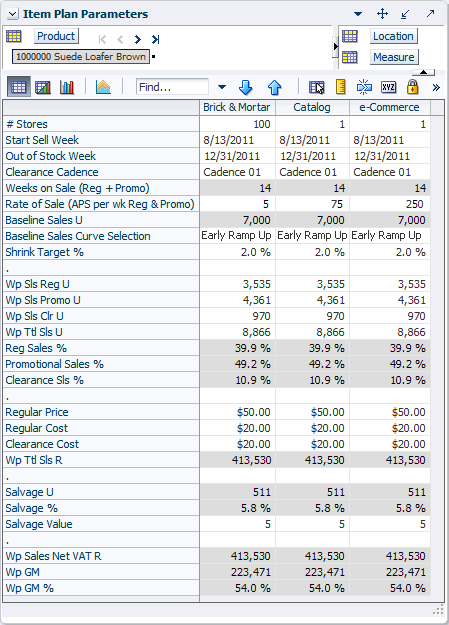The height and width of the screenshot is (625, 449).
Task: Click the Find input field
Action: coord(172,87)
